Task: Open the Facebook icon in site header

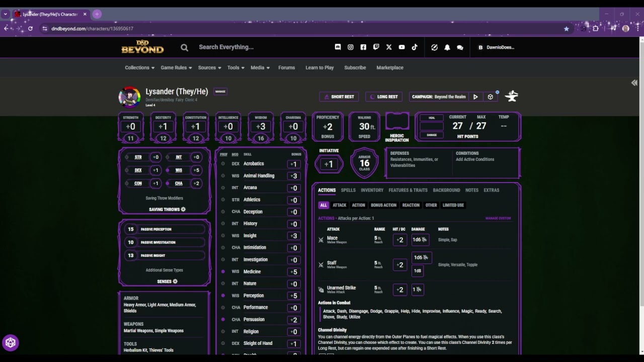Action: 363,47
